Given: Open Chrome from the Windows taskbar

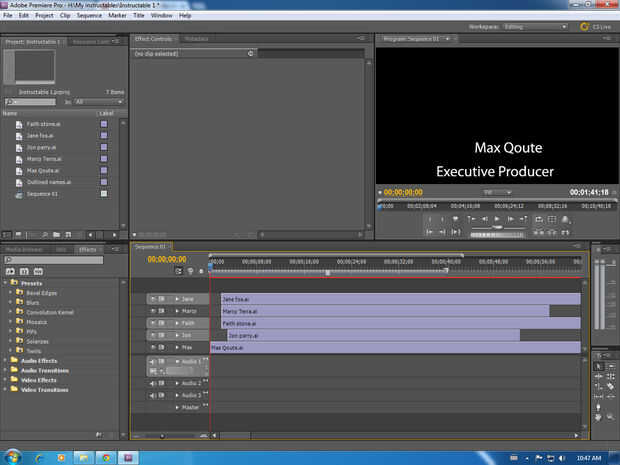Looking at the screenshot, I should 106,457.
